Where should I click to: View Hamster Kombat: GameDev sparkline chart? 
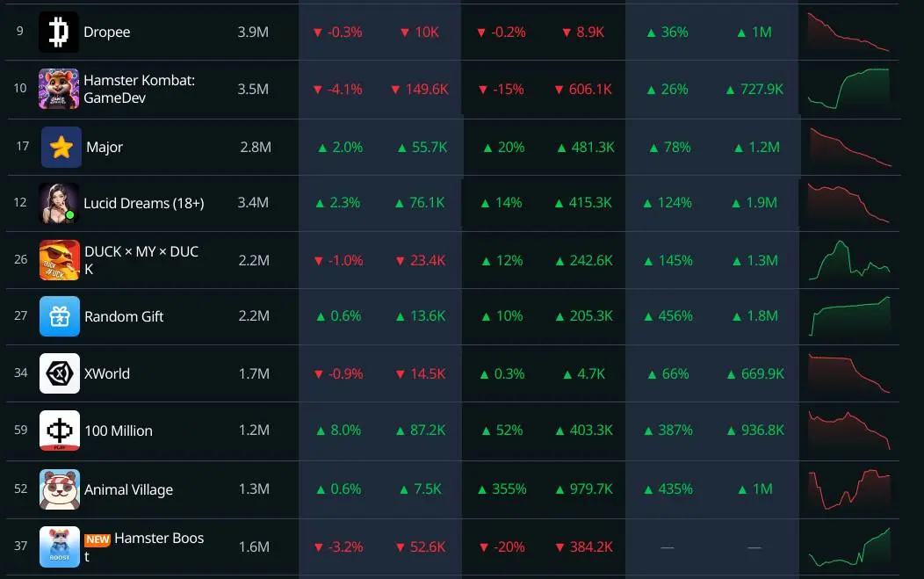(x=848, y=89)
